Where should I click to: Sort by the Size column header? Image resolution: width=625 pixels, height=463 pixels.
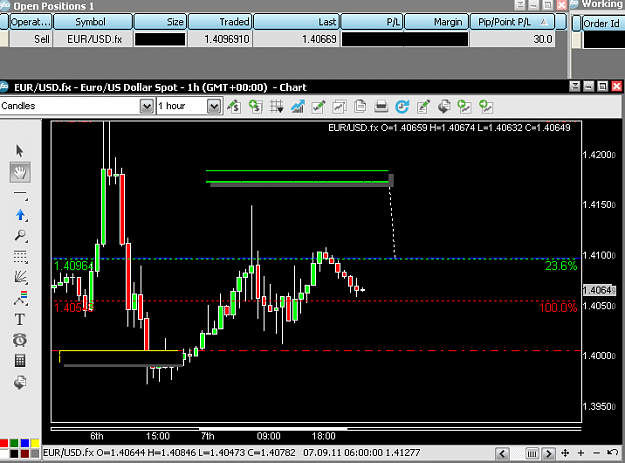[160, 22]
